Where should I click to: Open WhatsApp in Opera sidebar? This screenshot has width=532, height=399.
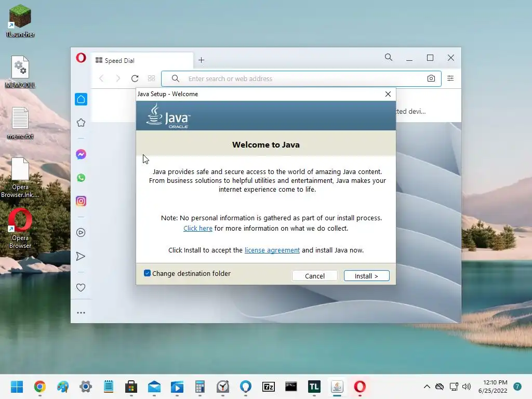tap(81, 178)
